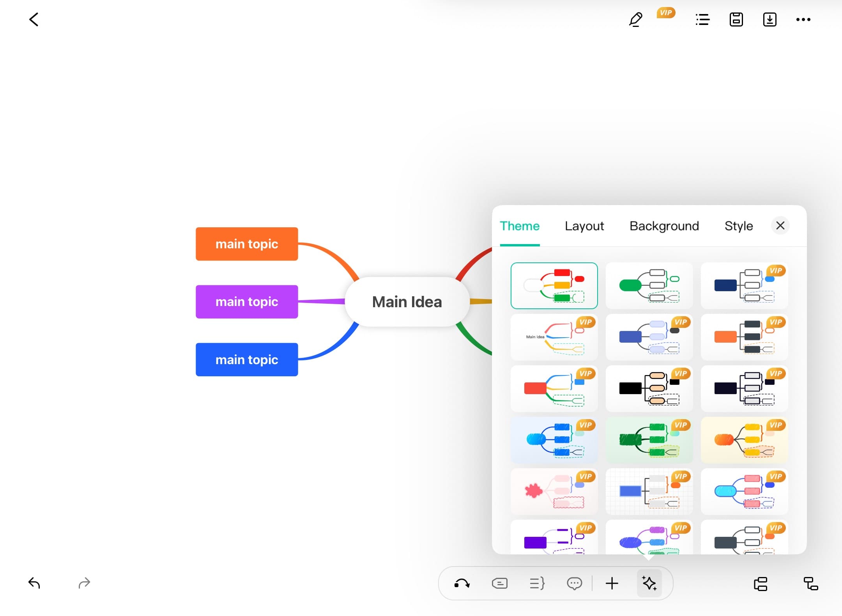Undo the last action

pos(34,583)
